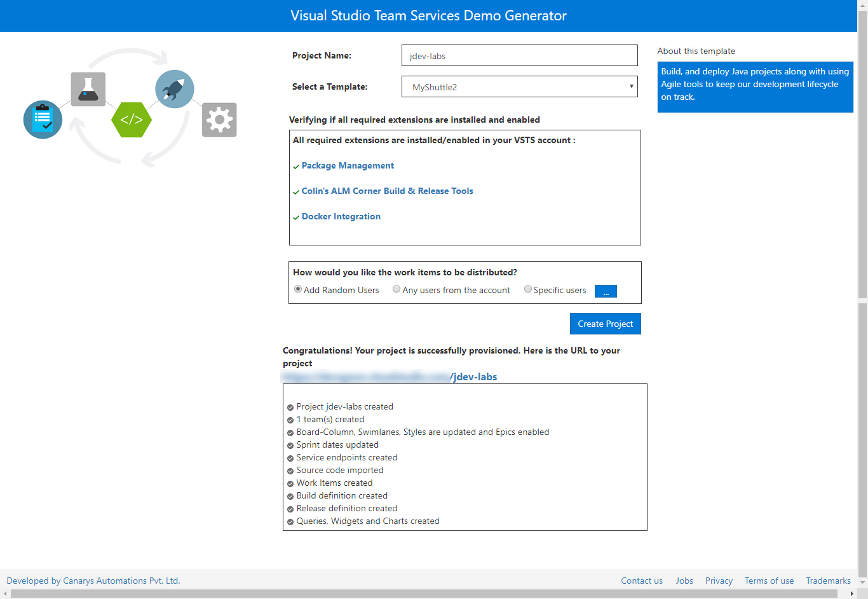The height and width of the screenshot is (599, 868).
Task: Click the clipboard checklist icon
Action: click(x=43, y=119)
